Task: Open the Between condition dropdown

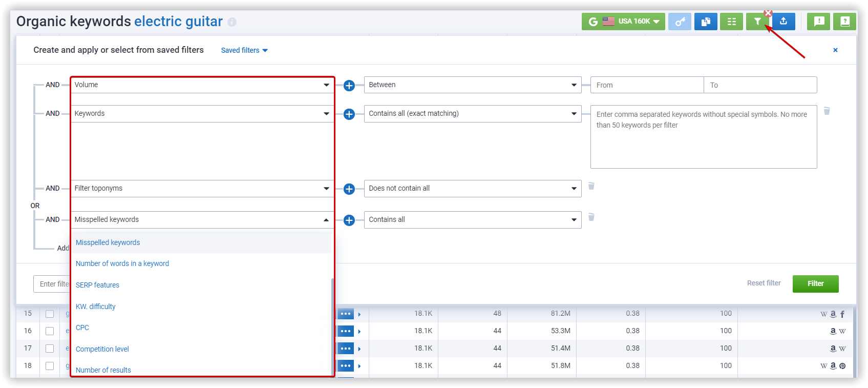Action: pyautogui.click(x=472, y=85)
